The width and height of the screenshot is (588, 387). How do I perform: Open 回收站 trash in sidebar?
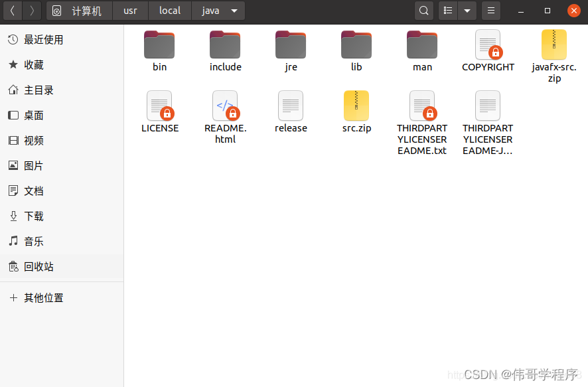tap(62, 267)
